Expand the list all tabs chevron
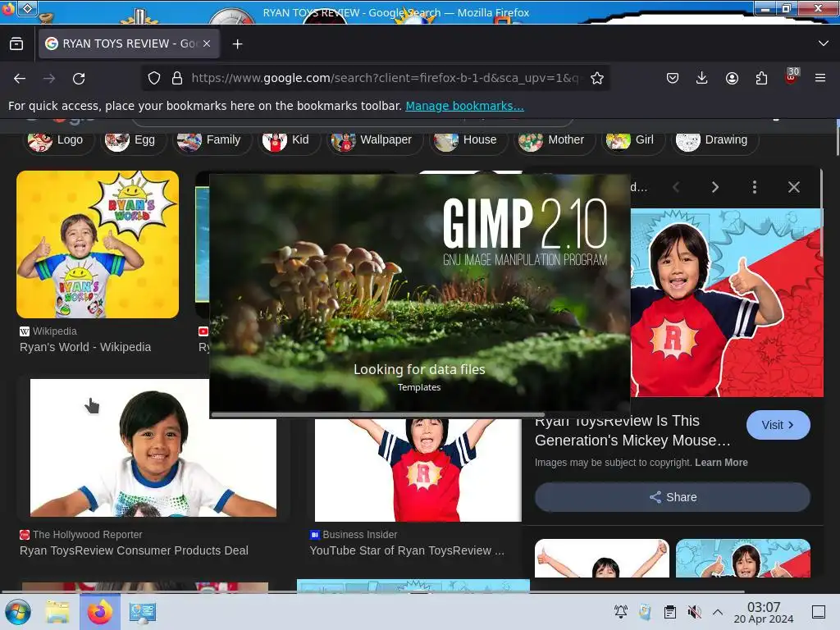Screen dimensions: 840x630 tap(824, 43)
